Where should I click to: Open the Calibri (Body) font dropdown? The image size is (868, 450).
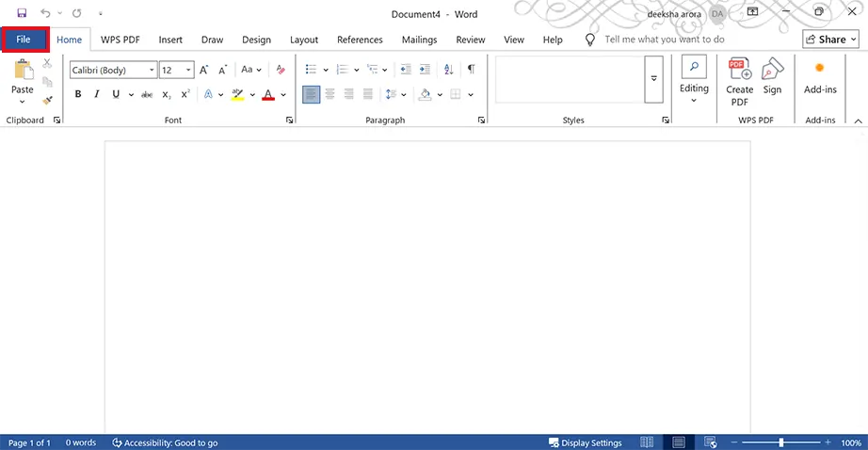pos(152,71)
